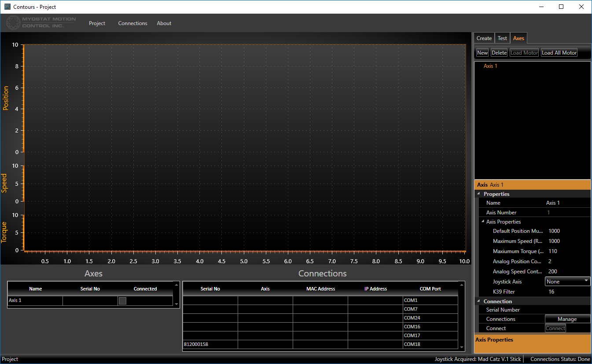
Task: Click the Contours app icon in title bar
Action: (x=7, y=7)
